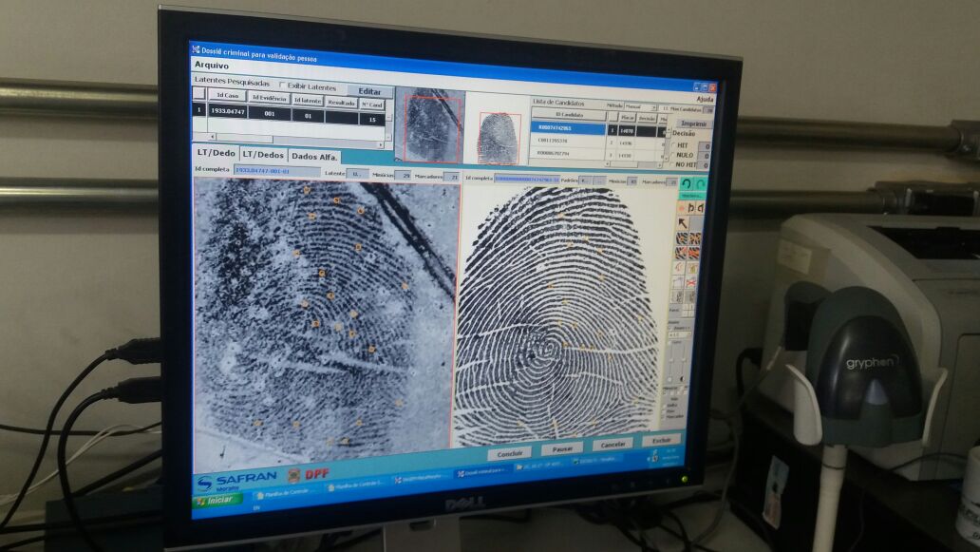Switch to the LT/Dedos tab

[261, 154]
